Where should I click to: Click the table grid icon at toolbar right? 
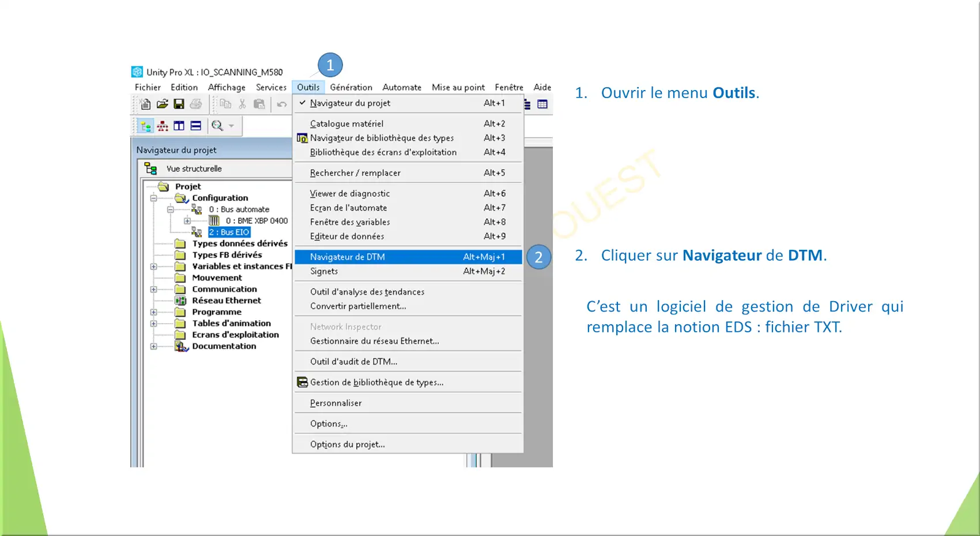coord(542,104)
